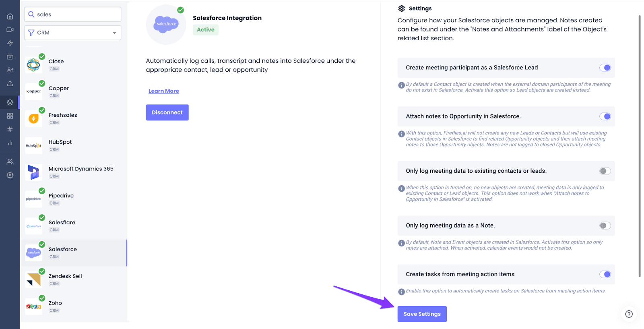Click the lightning bolt sidebar icon

(10, 43)
